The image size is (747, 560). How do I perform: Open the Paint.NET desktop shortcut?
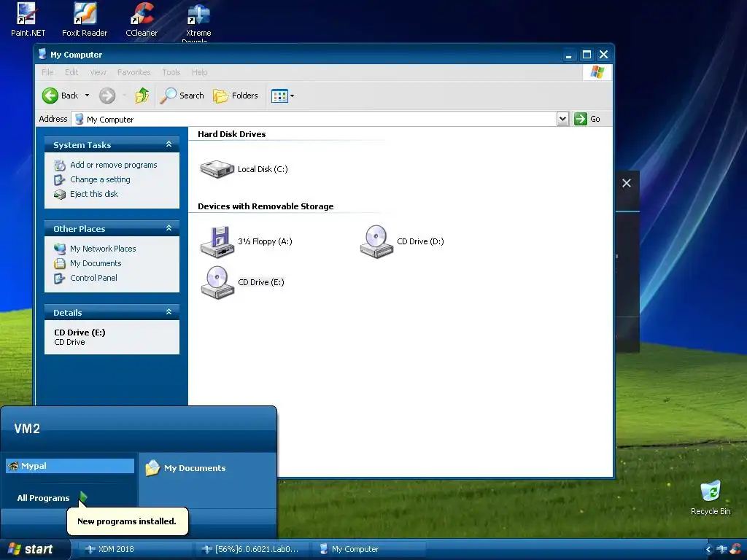[x=28, y=20]
